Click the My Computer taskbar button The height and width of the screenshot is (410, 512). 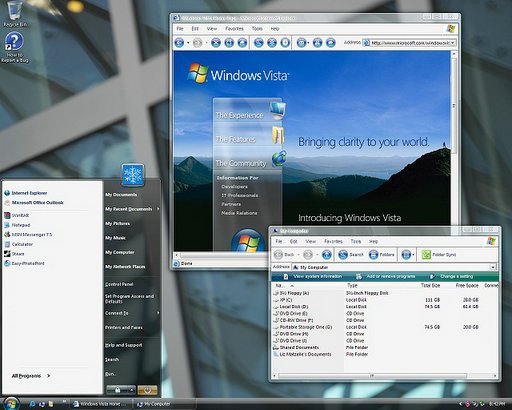pyautogui.click(x=163, y=404)
